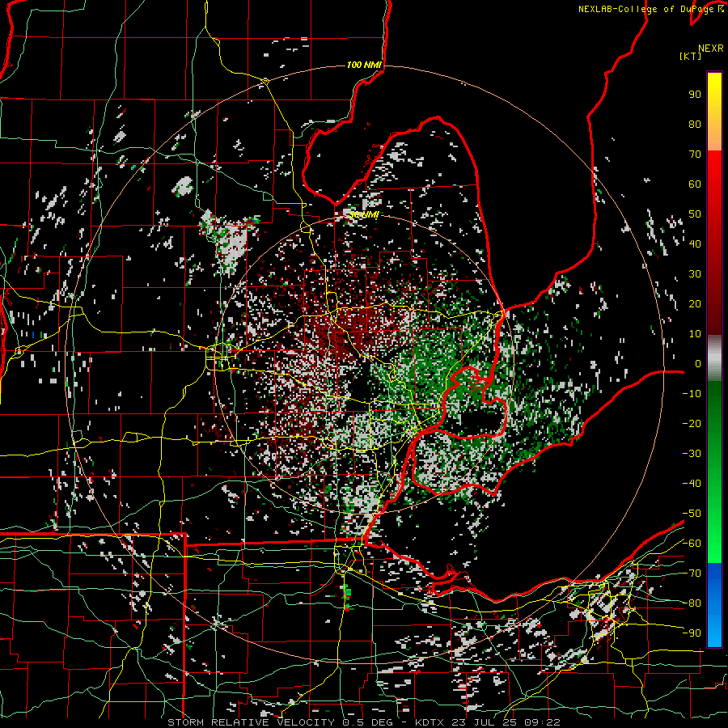This screenshot has height=728, width=728.
Task: Click the -10 legend value
Action: (692, 394)
